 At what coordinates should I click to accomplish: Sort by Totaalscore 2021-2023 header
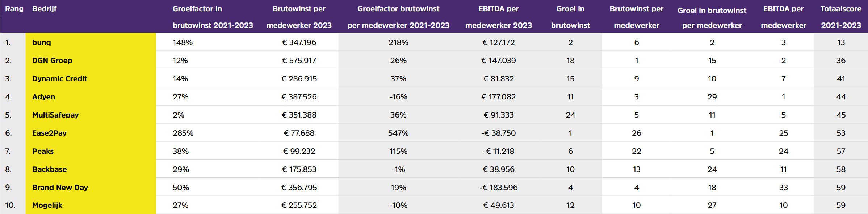coord(841,17)
